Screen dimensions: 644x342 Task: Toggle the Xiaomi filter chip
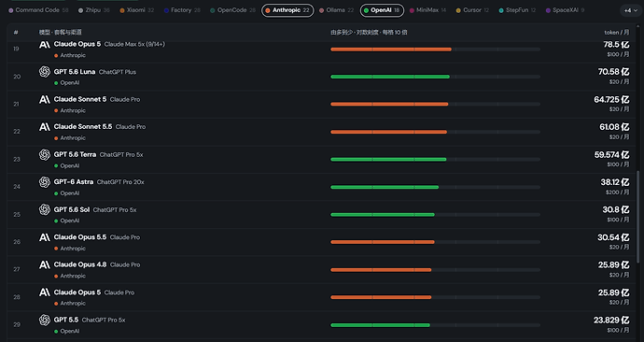tap(137, 10)
